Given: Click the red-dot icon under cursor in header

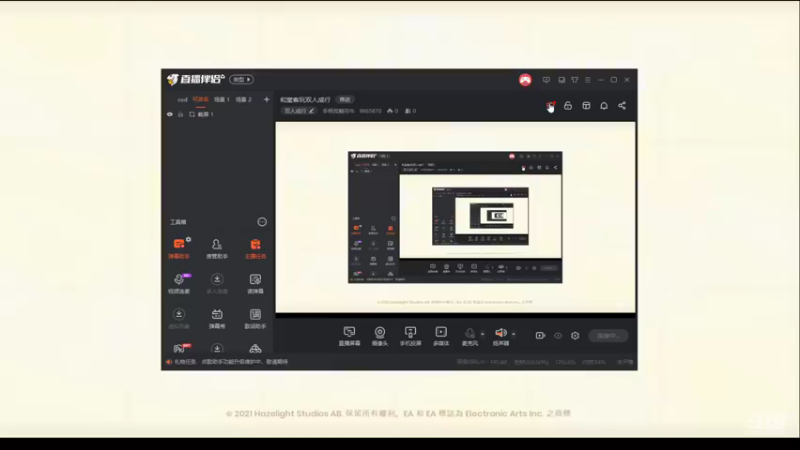Looking at the screenshot, I should (550, 106).
